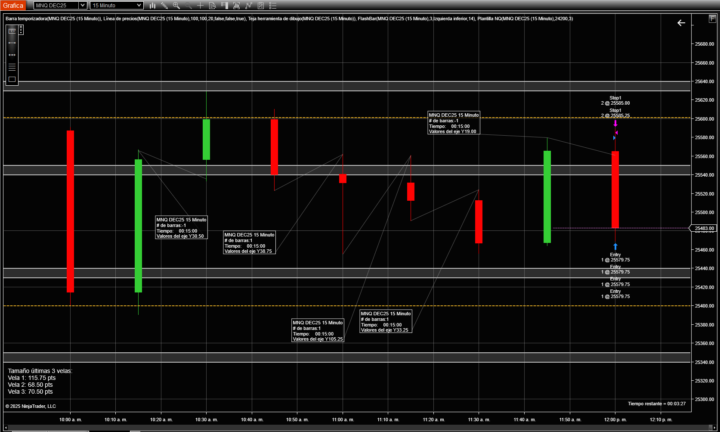Click the Stop1 2 @ 25585.00 label
Image resolution: width=720 pixels, height=432 pixels.
615,101
